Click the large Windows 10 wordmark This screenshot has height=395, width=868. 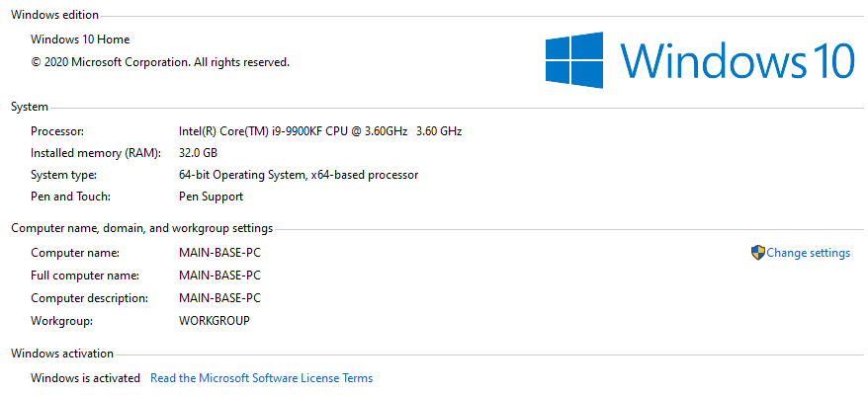point(738,60)
